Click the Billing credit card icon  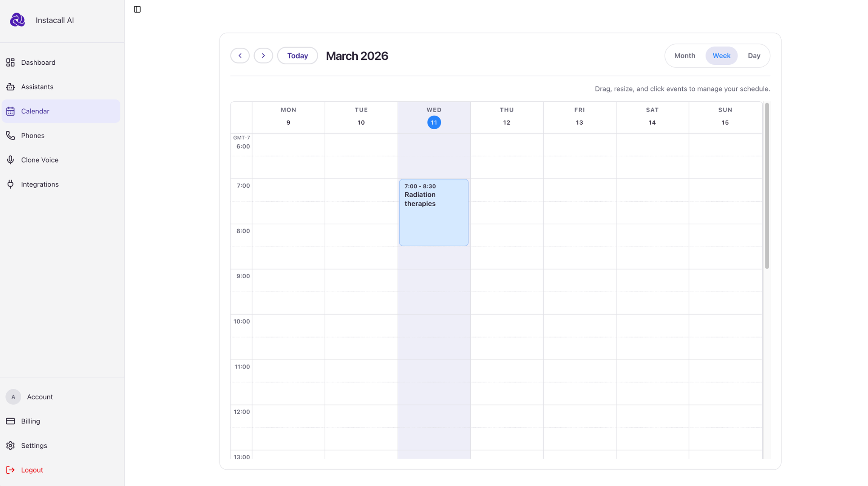pos(10,421)
